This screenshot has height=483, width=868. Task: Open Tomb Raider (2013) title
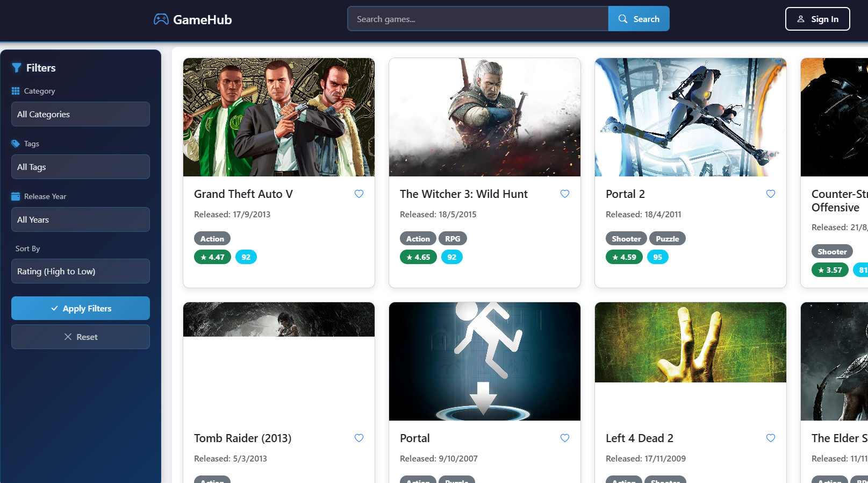[x=242, y=438]
